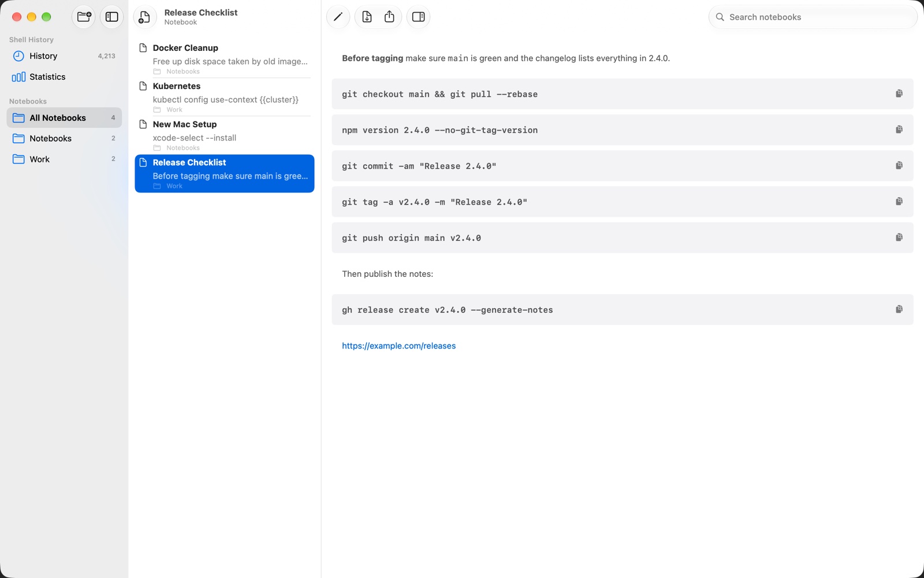Screen dimensions: 924x578
Task: Click the git push origin main text
Action: point(411,238)
